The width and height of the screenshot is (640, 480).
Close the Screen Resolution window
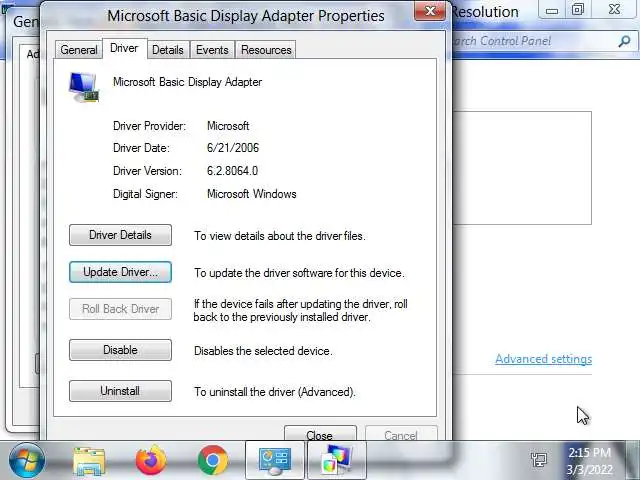(x=614, y=10)
